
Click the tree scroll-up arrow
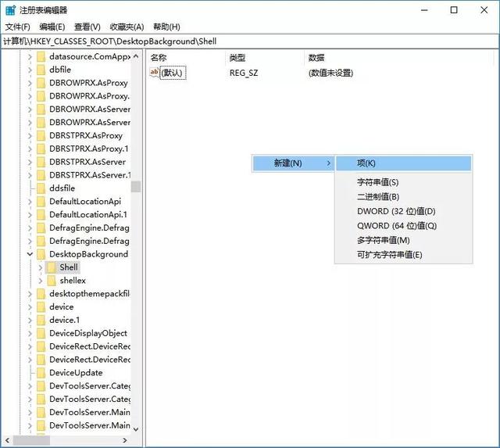136,56
